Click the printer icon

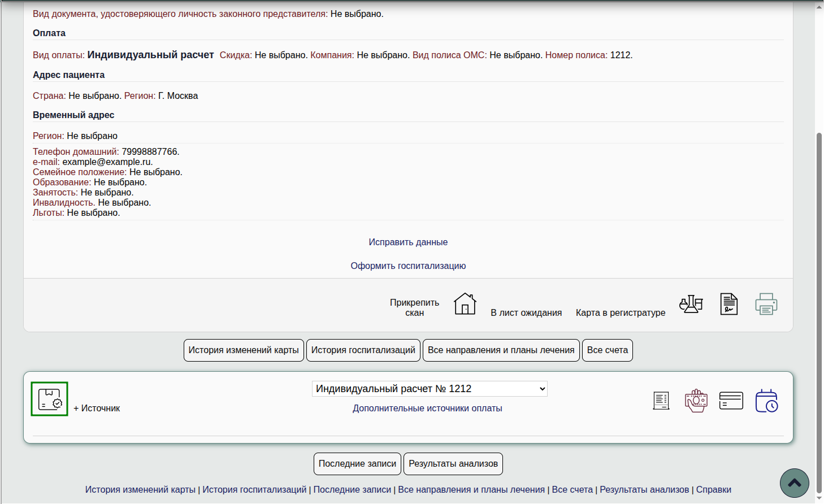766,304
